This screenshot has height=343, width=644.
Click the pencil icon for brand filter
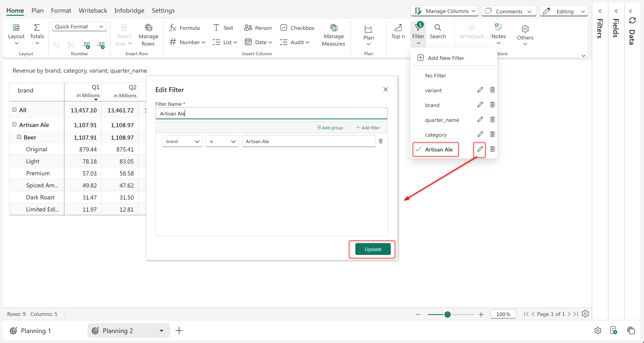click(480, 105)
